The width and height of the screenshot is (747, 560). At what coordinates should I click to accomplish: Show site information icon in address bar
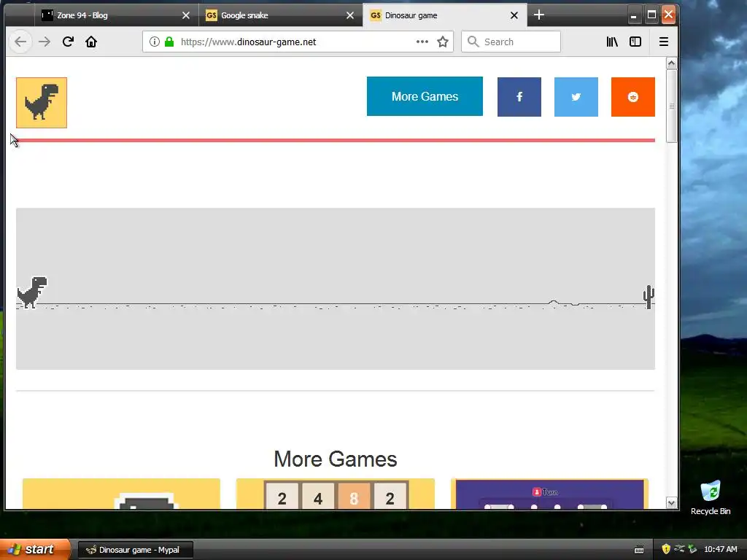coord(155,42)
